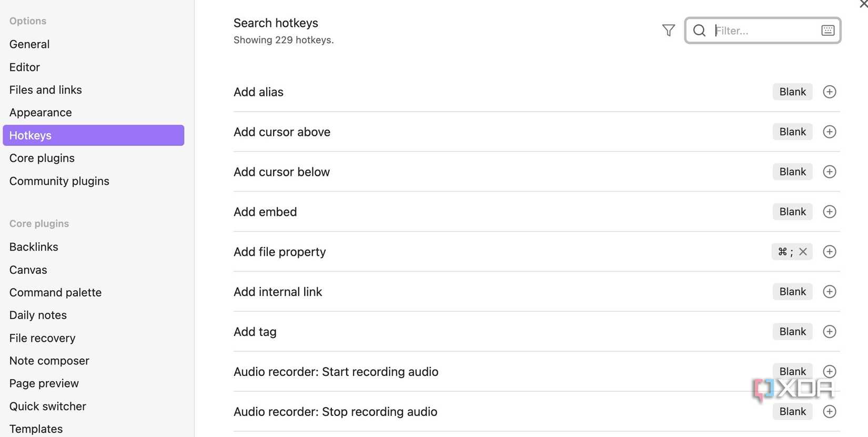This screenshot has height=437, width=868.
Task: Add another hotkey to Add file property
Action: [829, 252]
